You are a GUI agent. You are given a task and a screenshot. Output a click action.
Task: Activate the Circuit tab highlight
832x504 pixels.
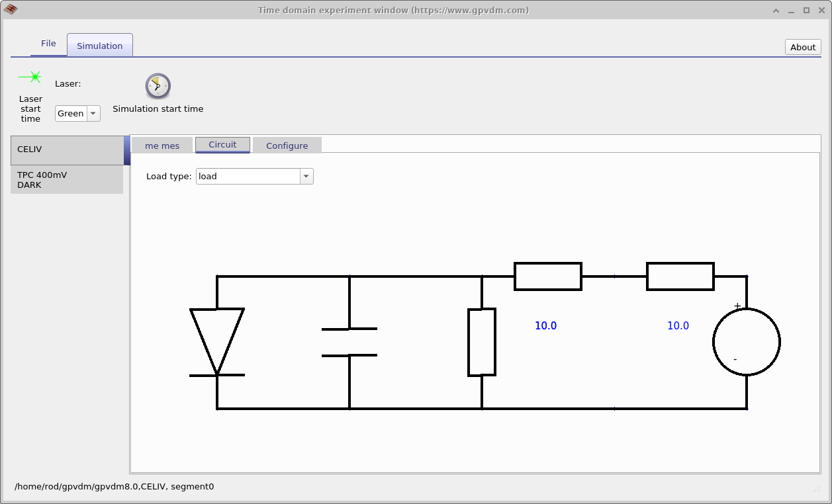tap(222, 145)
